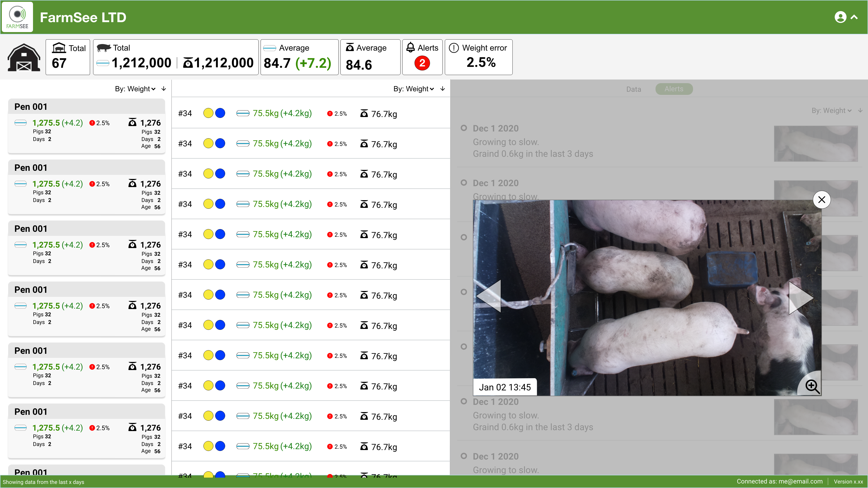Click the Average 84.7 (+7.2) card

pos(299,57)
